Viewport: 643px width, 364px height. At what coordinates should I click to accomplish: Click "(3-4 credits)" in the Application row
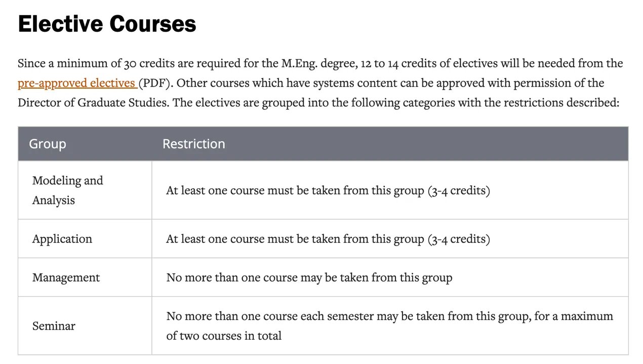pos(459,239)
